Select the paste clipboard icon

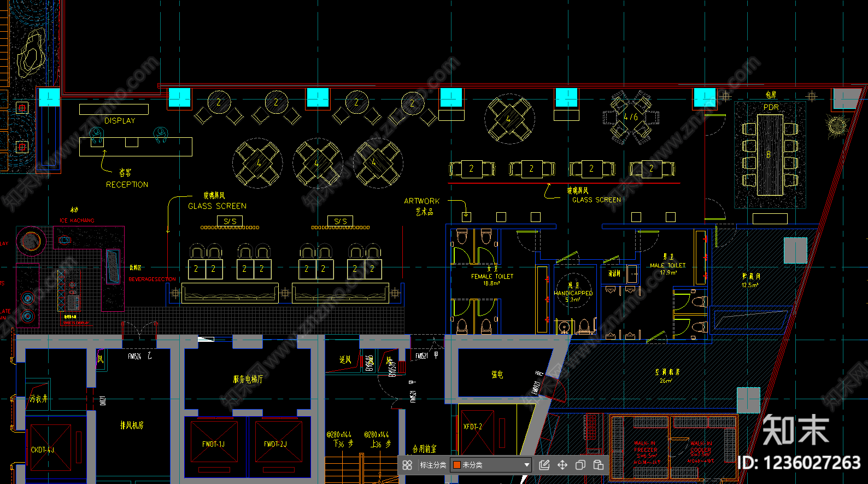coord(599,465)
